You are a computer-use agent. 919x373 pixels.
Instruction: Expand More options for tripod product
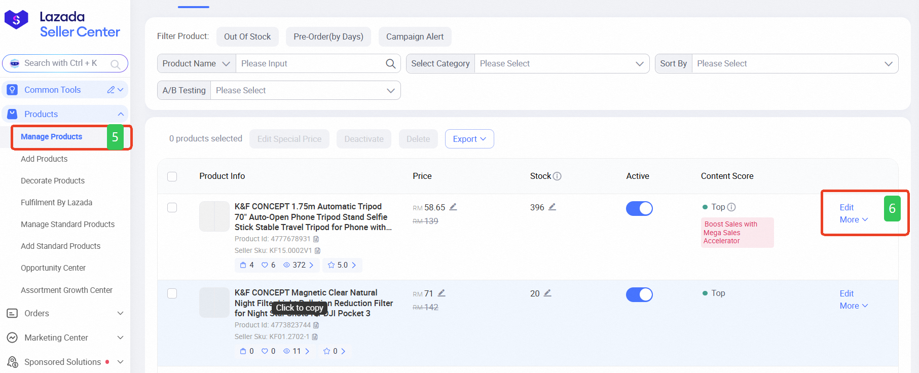tap(853, 219)
